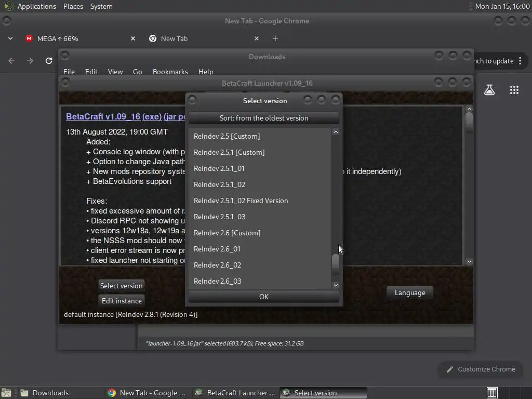
Task: Select ReIndev 2.5.1_02 Fixed Version
Action: click(260, 201)
